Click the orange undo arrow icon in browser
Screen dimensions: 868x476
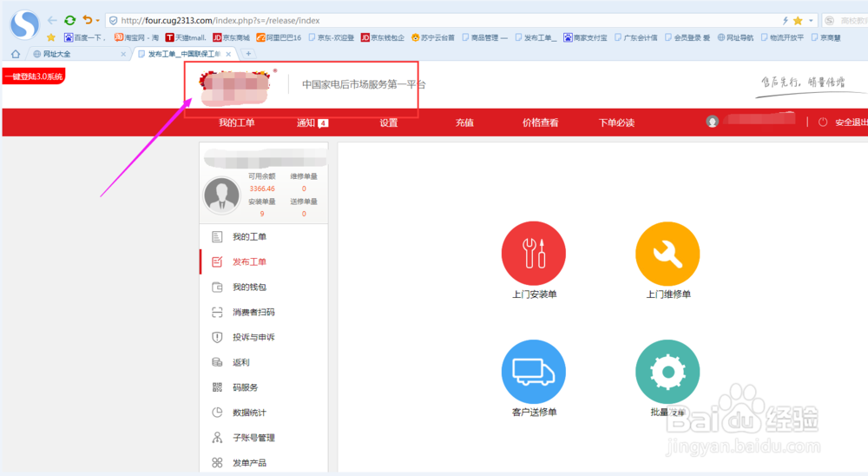87,20
